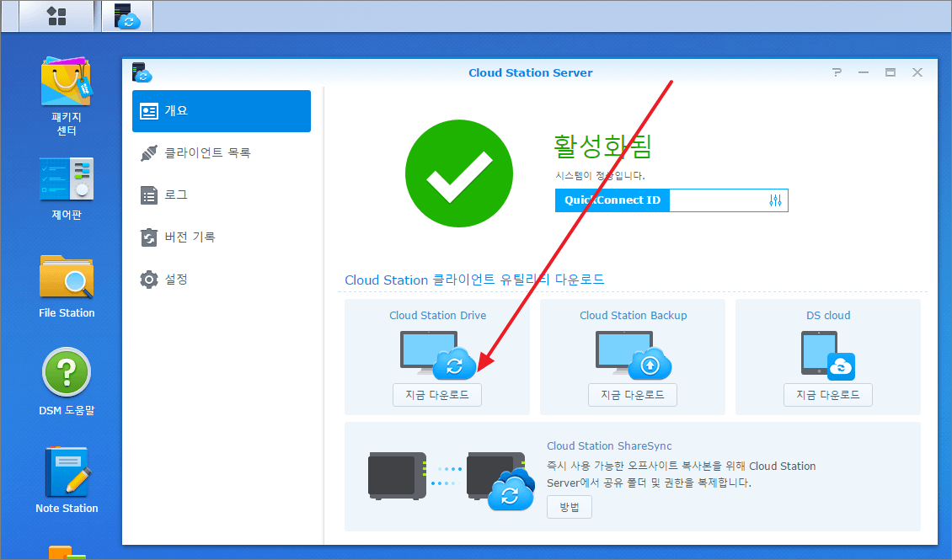Click the Cloud Station Backup monitor icon
This screenshot has height=560, width=952.
point(634,355)
